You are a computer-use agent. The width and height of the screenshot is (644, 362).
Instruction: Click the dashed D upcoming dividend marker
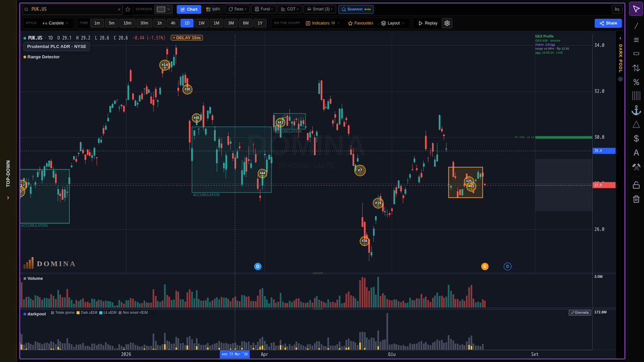(x=508, y=267)
